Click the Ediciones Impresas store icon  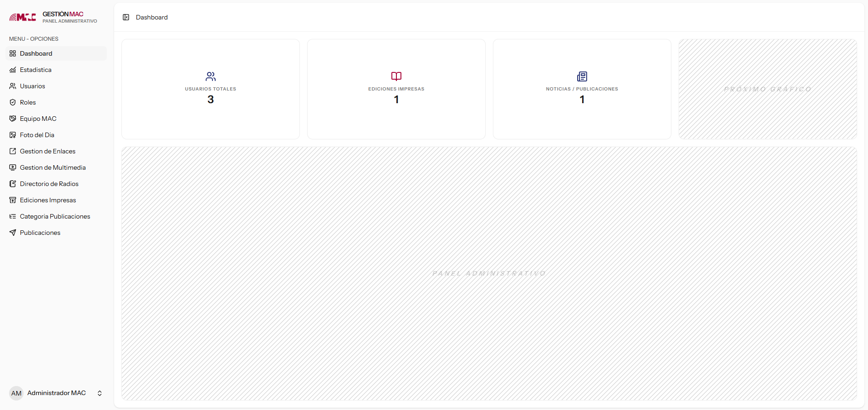[13, 200]
